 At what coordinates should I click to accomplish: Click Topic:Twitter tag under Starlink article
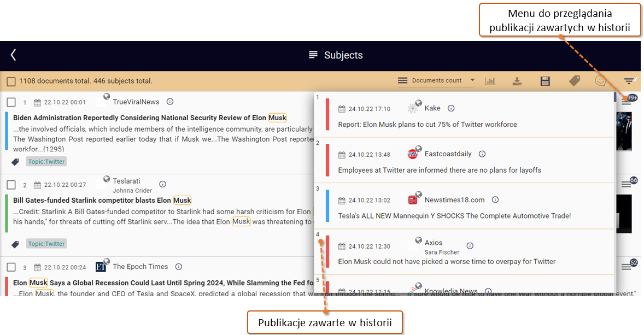click(x=46, y=244)
